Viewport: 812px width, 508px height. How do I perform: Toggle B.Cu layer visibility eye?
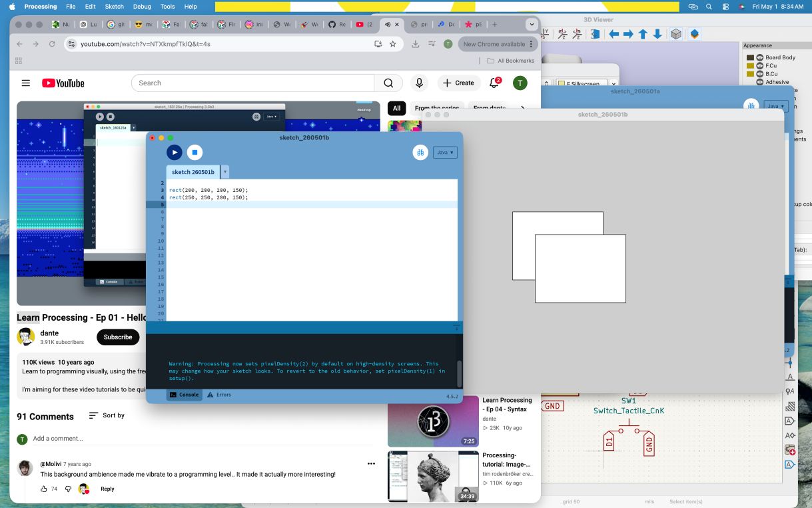(x=759, y=74)
